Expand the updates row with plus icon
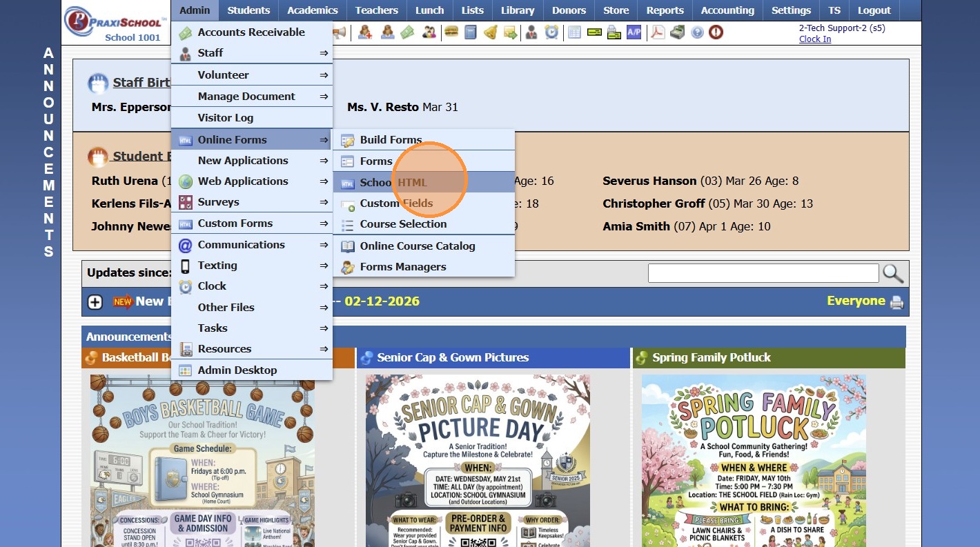This screenshot has height=547, width=980. [x=95, y=302]
